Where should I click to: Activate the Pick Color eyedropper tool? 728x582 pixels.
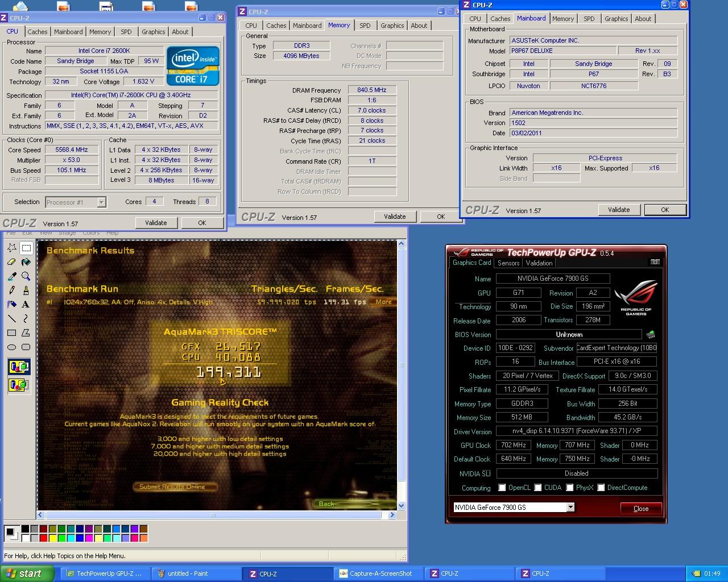click(11, 276)
